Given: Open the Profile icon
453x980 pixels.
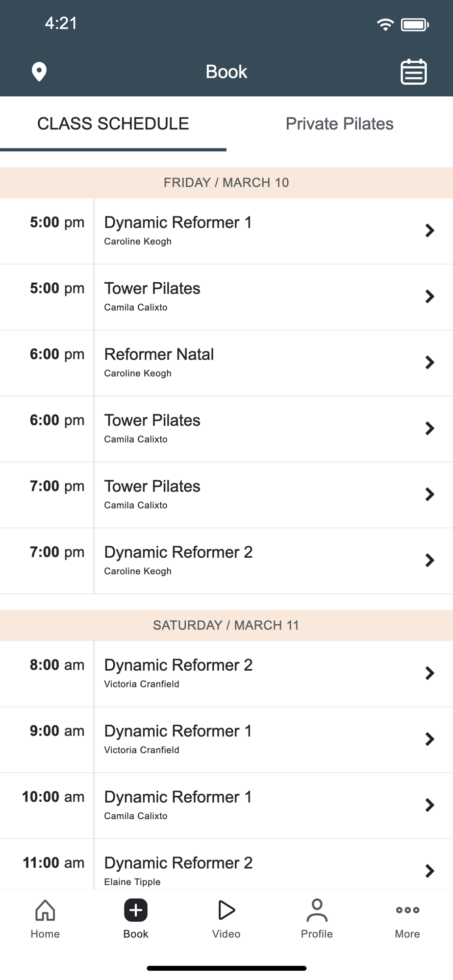Looking at the screenshot, I should [x=317, y=910].
